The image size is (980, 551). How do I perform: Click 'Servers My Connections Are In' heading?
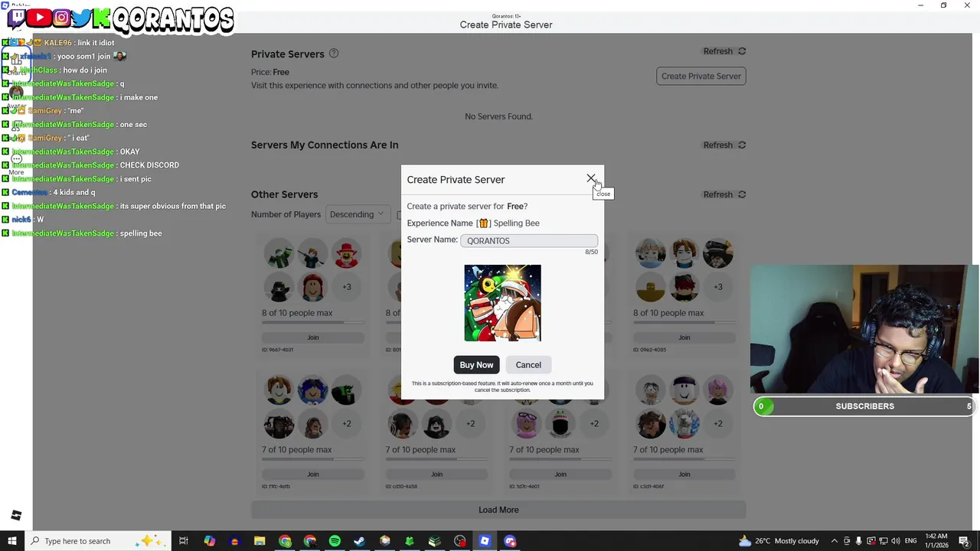click(325, 145)
